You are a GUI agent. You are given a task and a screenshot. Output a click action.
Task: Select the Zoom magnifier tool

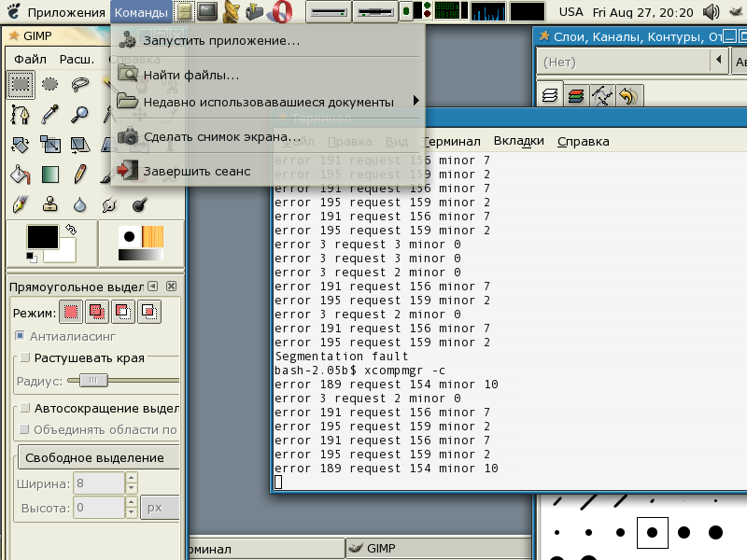click(80, 115)
